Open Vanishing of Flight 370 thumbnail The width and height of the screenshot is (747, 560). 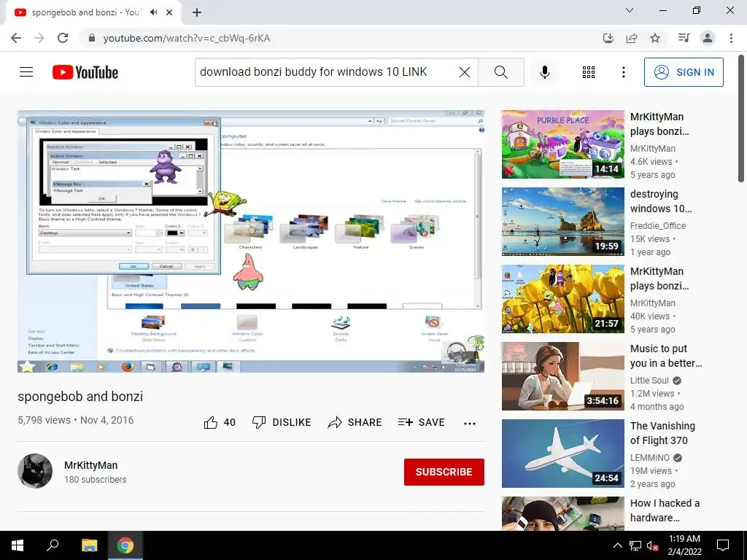coord(562,454)
